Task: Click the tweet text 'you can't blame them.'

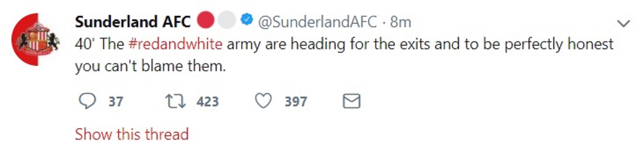Action: point(150,66)
